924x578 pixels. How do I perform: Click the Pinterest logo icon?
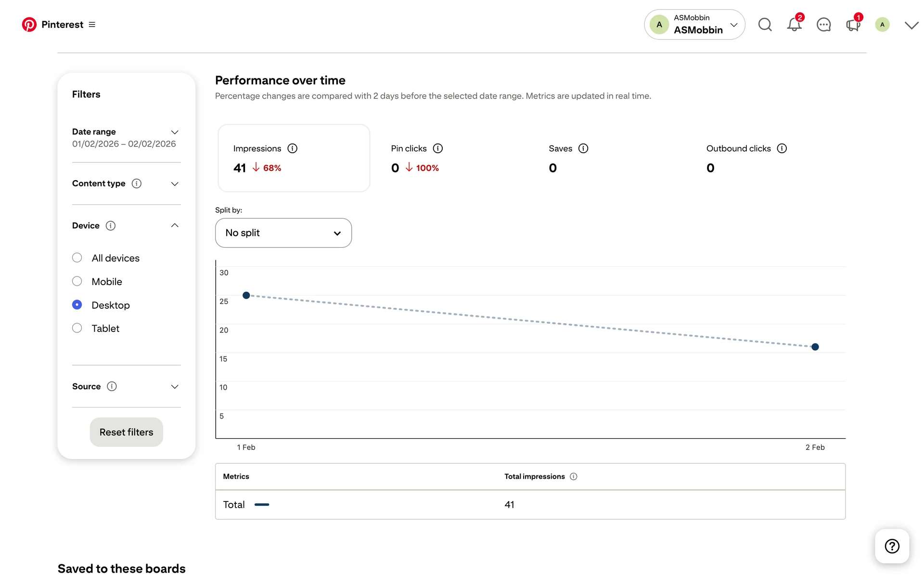click(x=29, y=25)
